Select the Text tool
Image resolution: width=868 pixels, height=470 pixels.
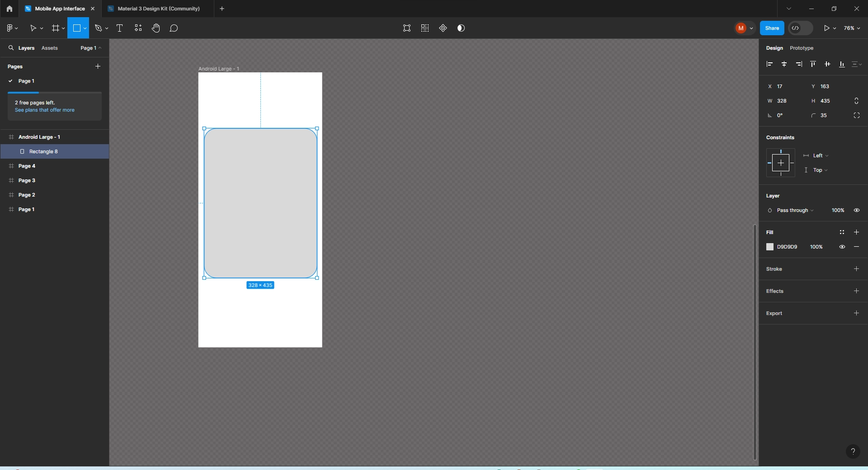(120, 28)
